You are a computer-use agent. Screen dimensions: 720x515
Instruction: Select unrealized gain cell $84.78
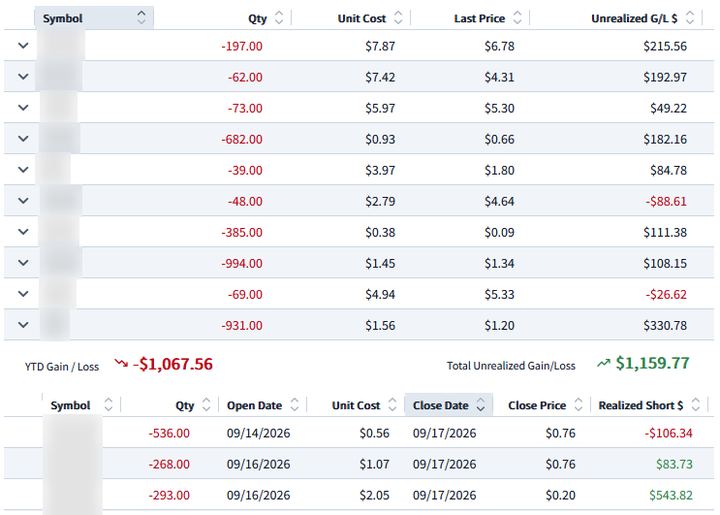coord(668,170)
